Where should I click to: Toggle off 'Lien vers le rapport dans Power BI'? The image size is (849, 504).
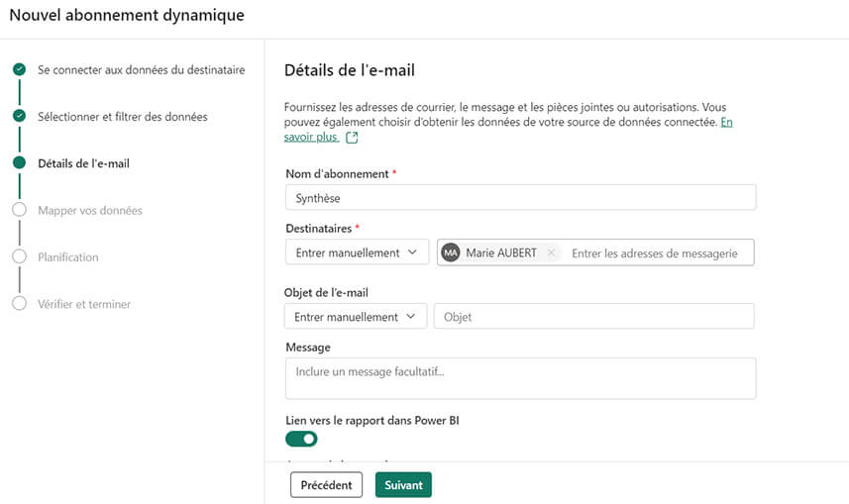[x=301, y=439]
